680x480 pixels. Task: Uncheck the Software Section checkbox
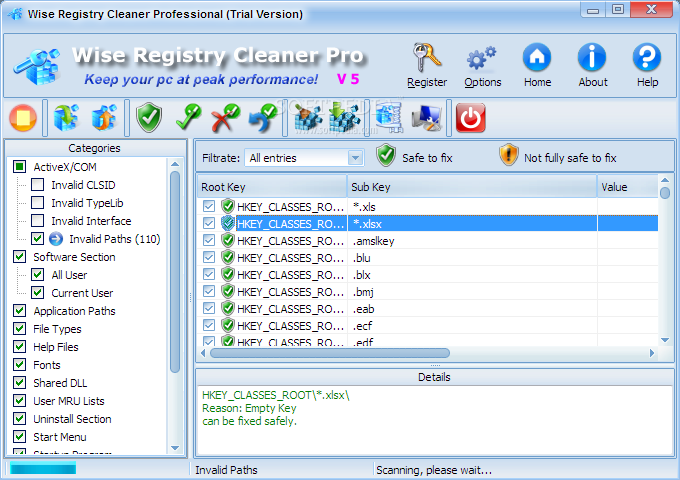pos(20,257)
